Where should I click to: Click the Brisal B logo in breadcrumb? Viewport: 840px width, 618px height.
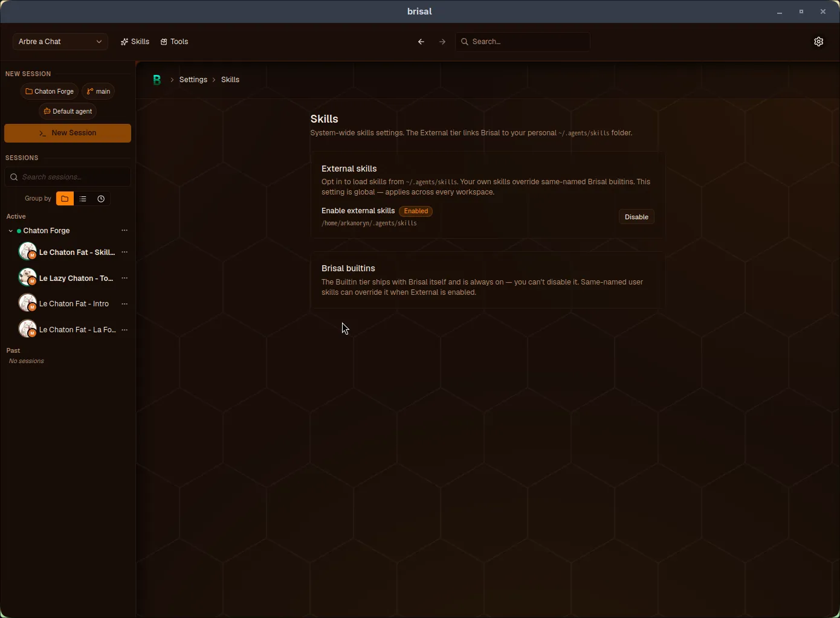[x=157, y=80]
